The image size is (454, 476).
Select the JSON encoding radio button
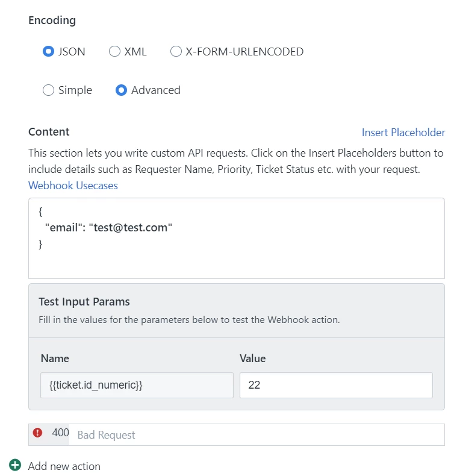pyautogui.click(x=49, y=51)
